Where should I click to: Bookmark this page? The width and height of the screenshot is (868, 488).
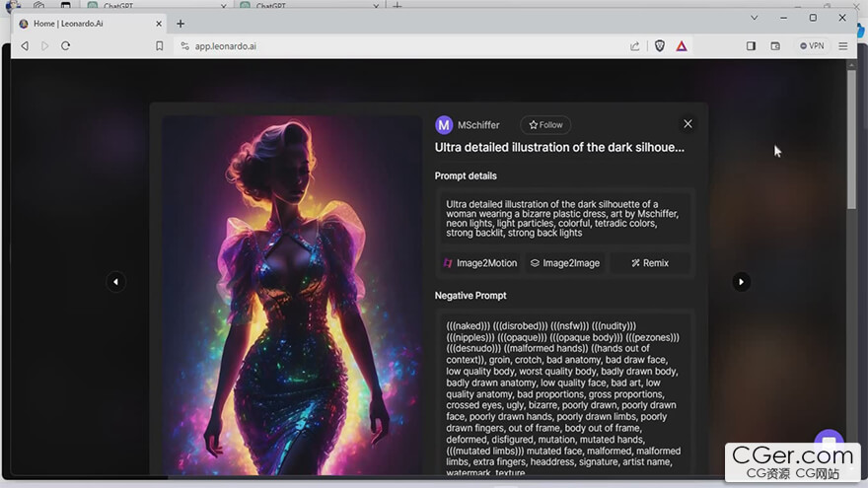coord(160,46)
